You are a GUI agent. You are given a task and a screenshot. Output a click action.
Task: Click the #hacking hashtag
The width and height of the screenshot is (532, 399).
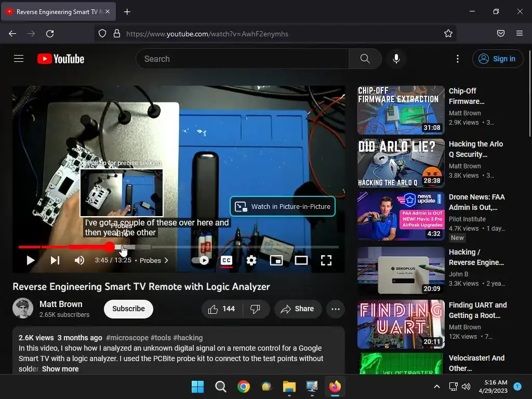coord(188,338)
